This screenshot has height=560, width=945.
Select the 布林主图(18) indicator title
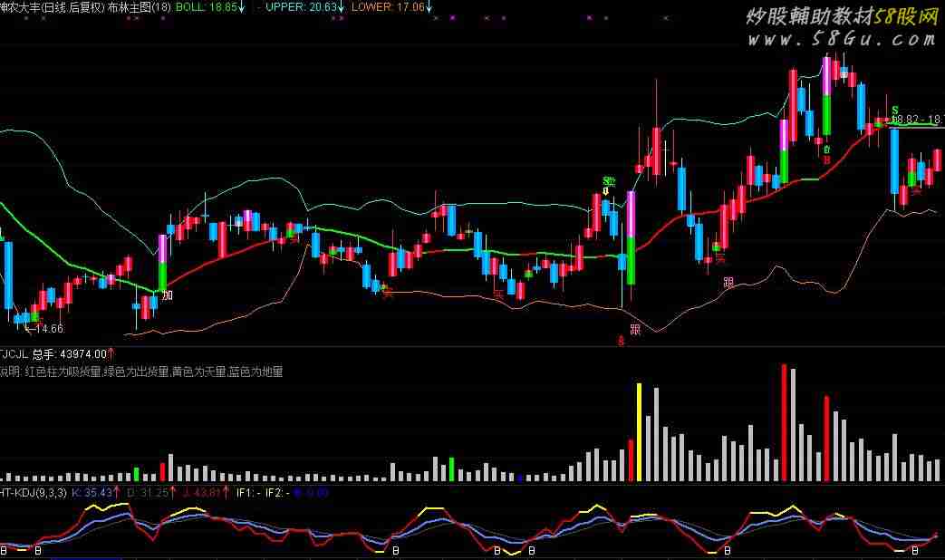(x=139, y=6)
